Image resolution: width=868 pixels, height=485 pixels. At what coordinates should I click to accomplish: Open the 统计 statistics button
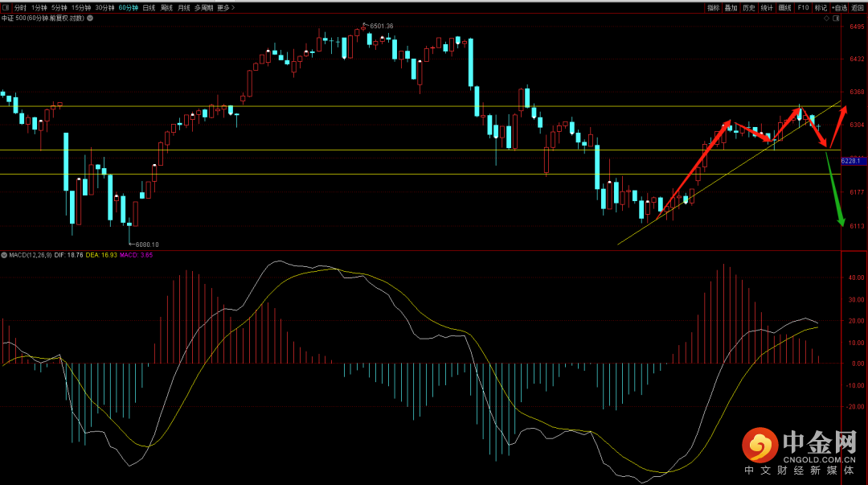(x=767, y=8)
